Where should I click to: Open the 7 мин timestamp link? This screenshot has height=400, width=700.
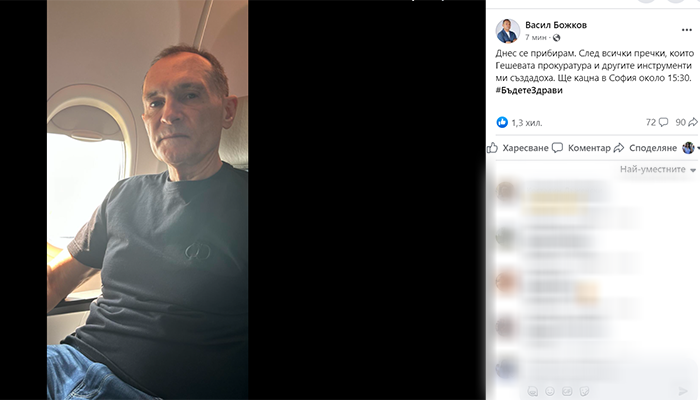[535, 38]
